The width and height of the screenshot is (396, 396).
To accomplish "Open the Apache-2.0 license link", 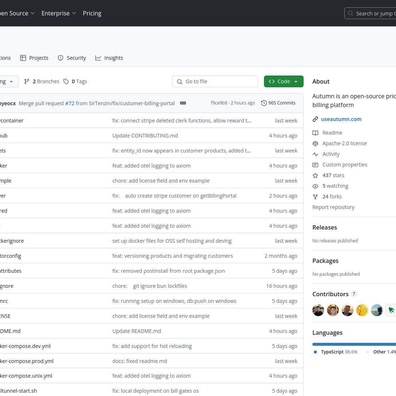I will (344, 143).
